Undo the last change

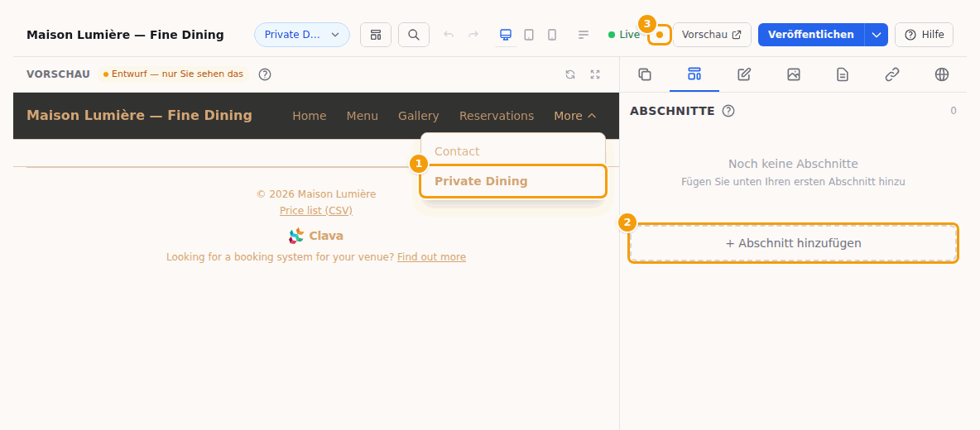tap(449, 35)
